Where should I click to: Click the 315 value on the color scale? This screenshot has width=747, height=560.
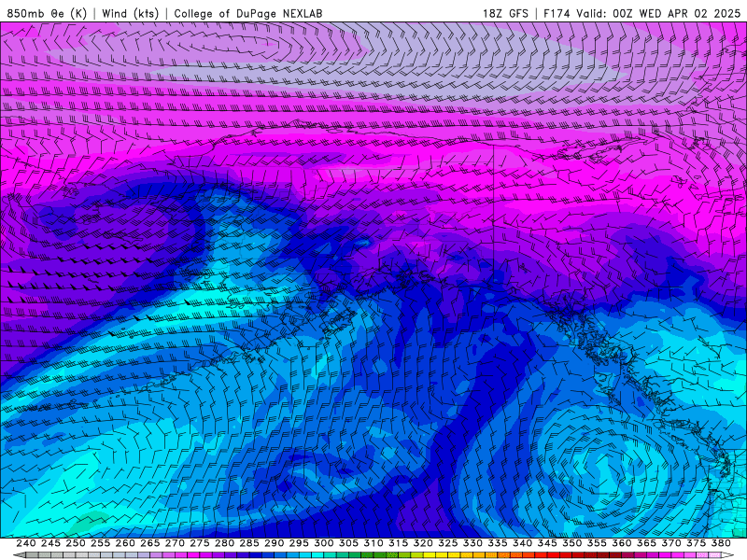[399, 543]
